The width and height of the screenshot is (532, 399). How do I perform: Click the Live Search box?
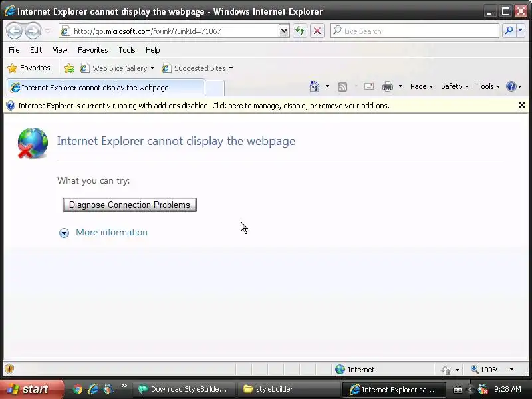(x=414, y=31)
